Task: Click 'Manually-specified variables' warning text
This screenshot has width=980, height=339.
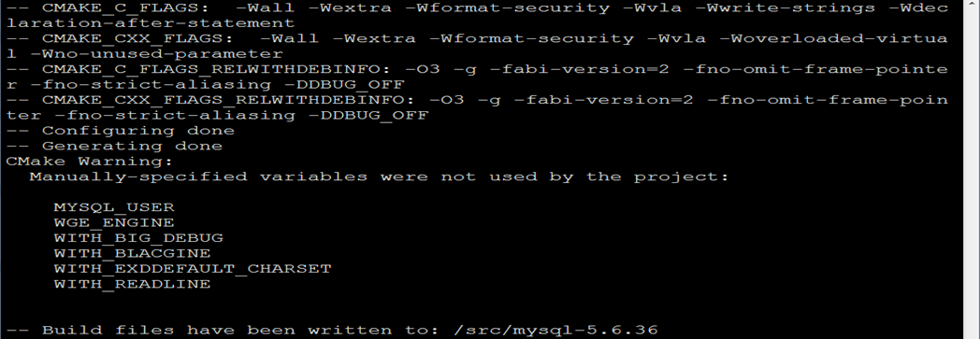Action: [x=198, y=177]
